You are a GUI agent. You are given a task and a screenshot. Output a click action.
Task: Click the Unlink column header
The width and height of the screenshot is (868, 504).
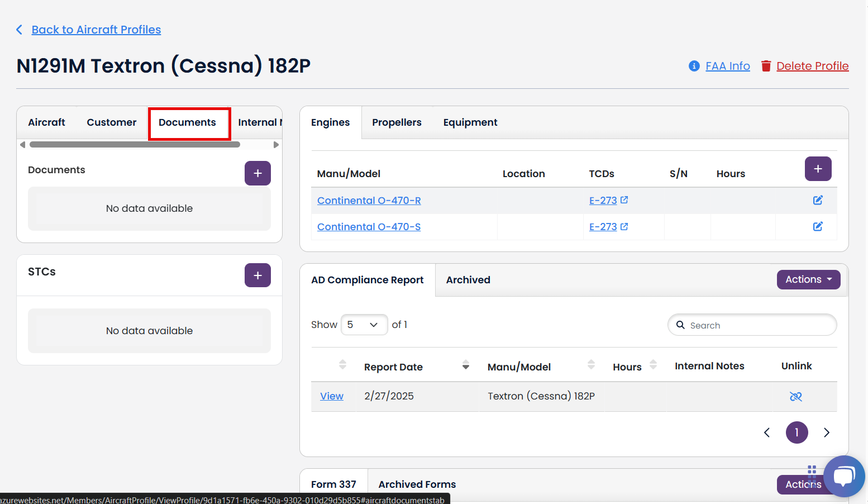(x=797, y=366)
